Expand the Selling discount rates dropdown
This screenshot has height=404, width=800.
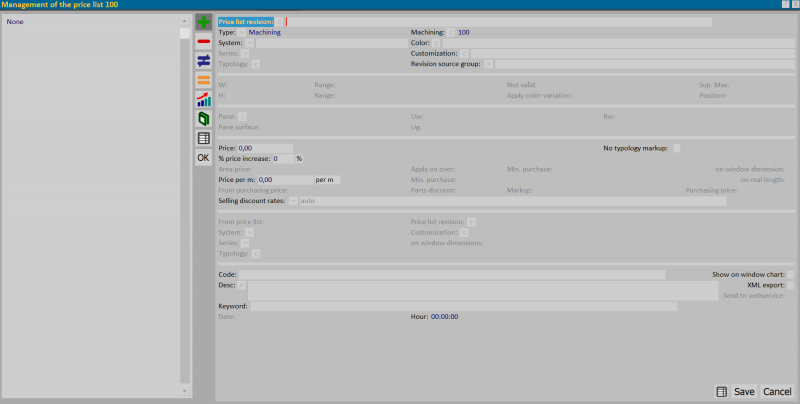(293, 201)
